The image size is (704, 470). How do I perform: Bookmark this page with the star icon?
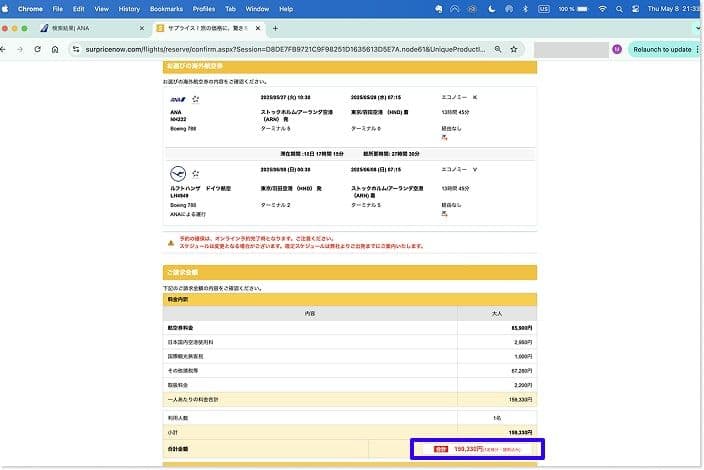pyautogui.click(x=514, y=48)
